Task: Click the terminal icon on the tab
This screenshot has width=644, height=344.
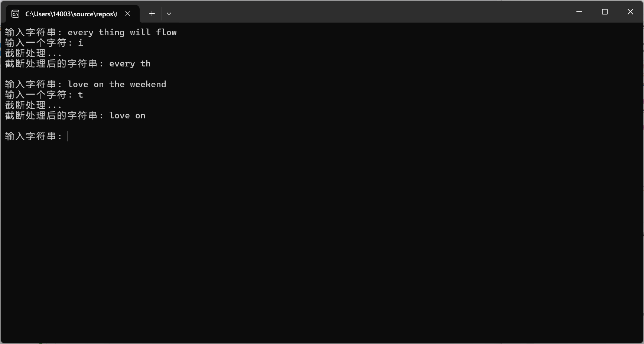Action: pyautogui.click(x=15, y=14)
